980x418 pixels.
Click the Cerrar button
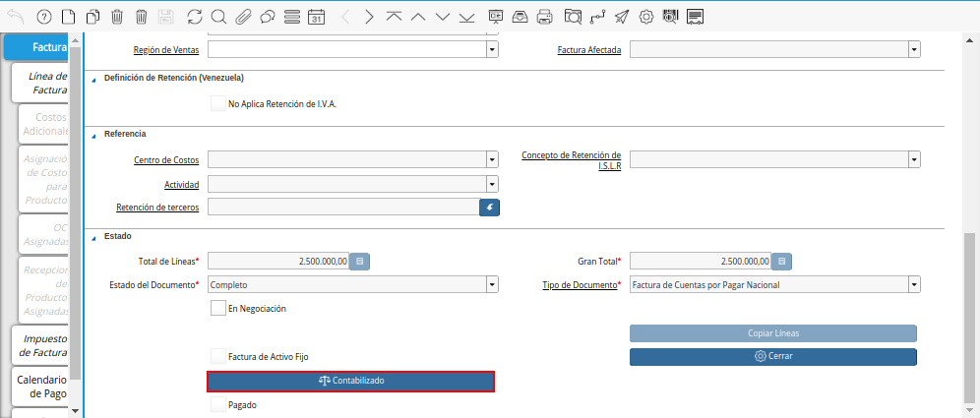tap(773, 356)
